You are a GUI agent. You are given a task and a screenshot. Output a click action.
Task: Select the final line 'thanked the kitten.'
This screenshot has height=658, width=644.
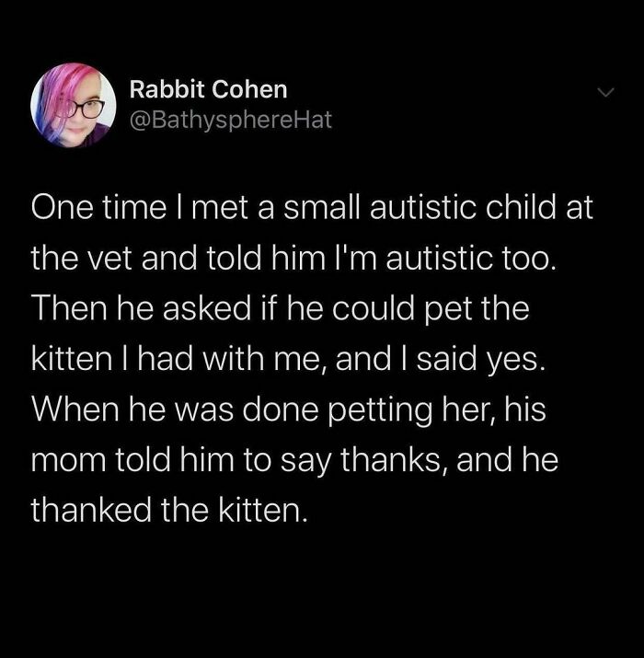coord(169,510)
